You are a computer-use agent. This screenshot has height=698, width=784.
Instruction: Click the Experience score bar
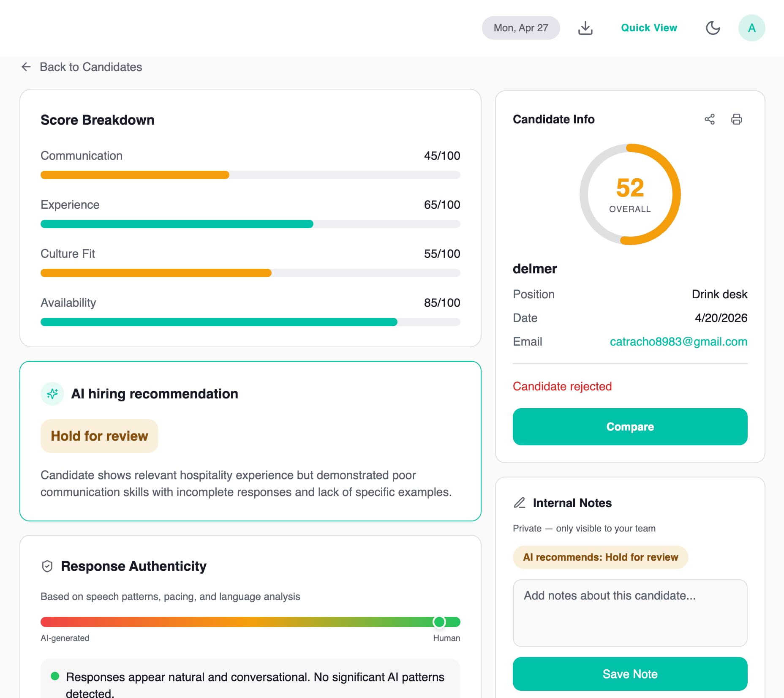(x=250, y=224)
